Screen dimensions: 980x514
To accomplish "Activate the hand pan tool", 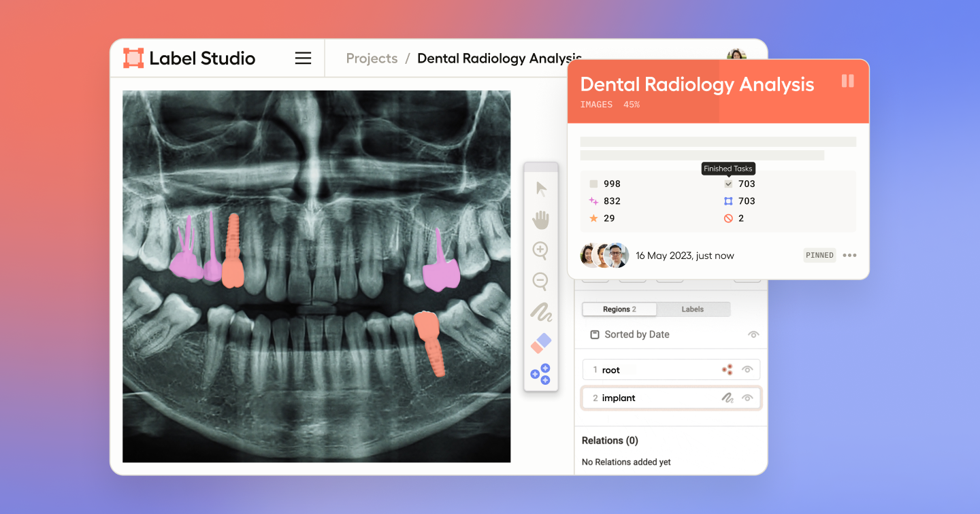I will click(x=540, y=220).
